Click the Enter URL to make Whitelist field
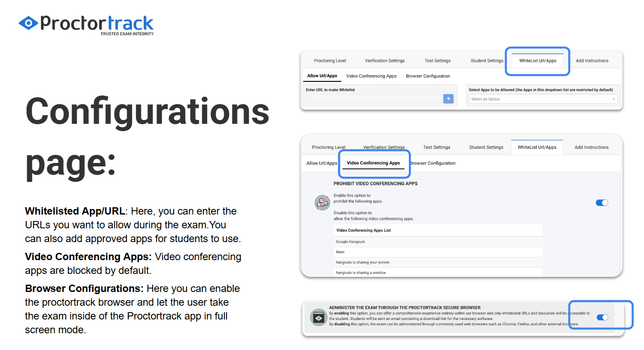 point(374,99)
